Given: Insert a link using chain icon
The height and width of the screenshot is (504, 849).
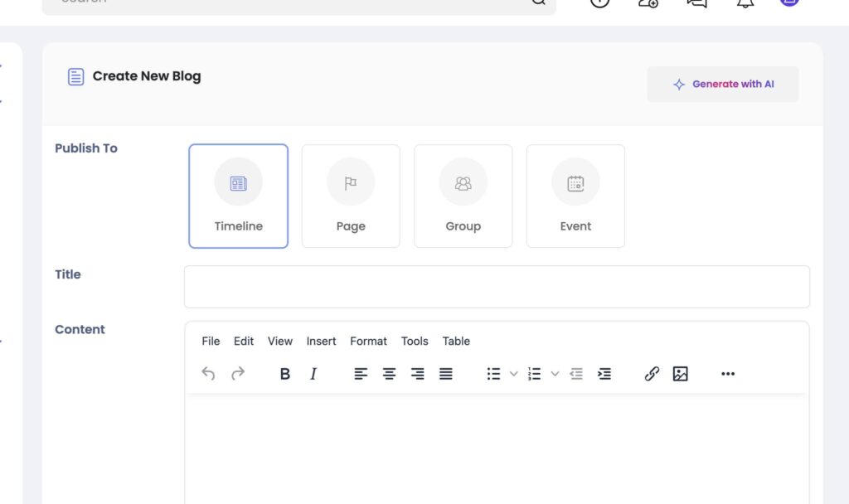Looking at the screenshot, I should (x=652, y=374).
